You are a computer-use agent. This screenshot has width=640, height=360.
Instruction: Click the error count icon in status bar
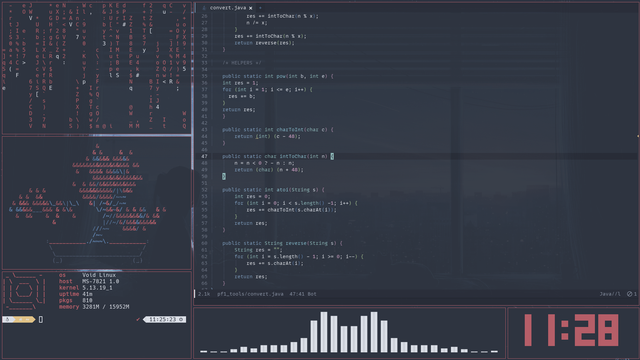click(x=631, y=294)
